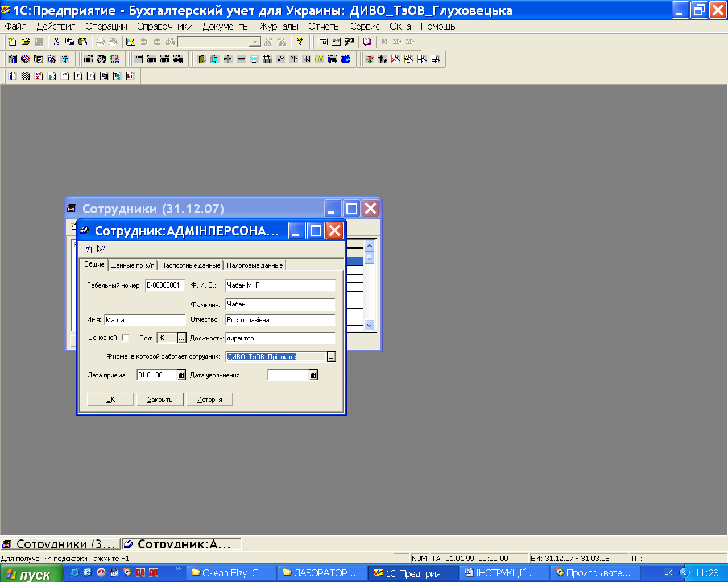Click the Должность field containing директор

pos(280,338)
